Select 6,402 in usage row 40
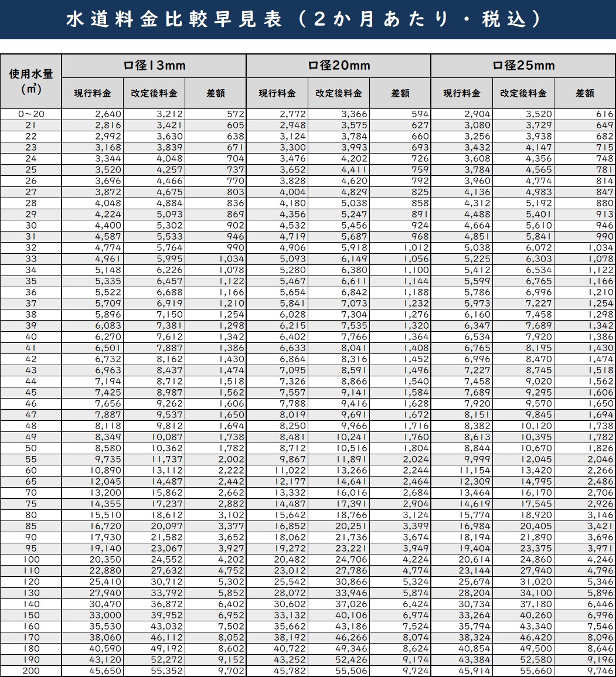This screenshot has height=677, width=616. pos(292,337)
